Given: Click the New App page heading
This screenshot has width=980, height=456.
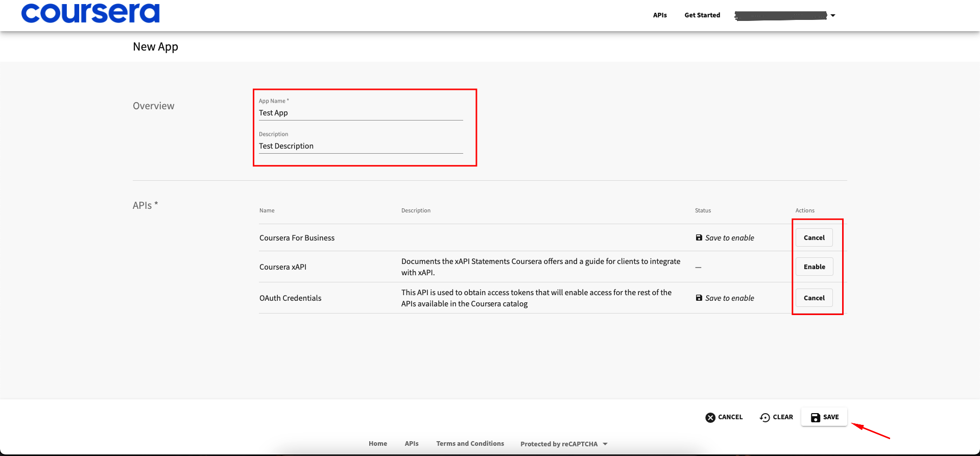Looking at the screenshot, I should click(155, 46).
